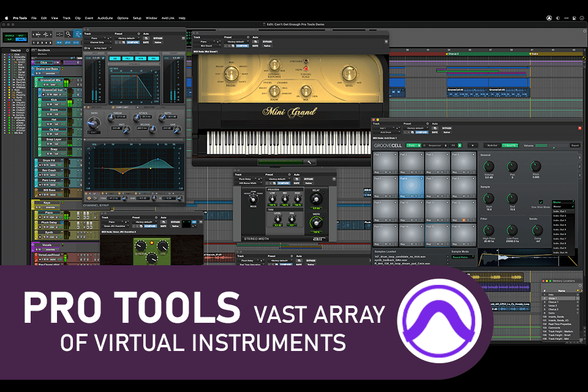Click Channel Strip Release knob
The height and width of the screenshot is (392, 588).
coord(152,130)
